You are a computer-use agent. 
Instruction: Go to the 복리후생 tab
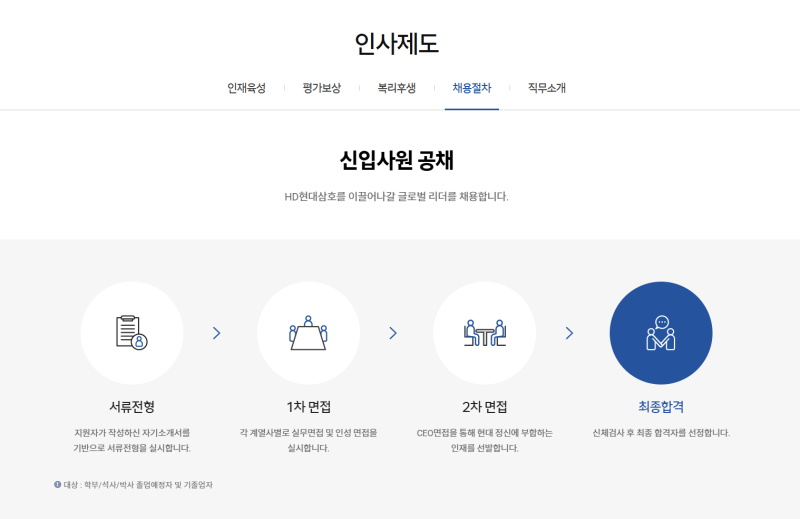coord(396,88)
